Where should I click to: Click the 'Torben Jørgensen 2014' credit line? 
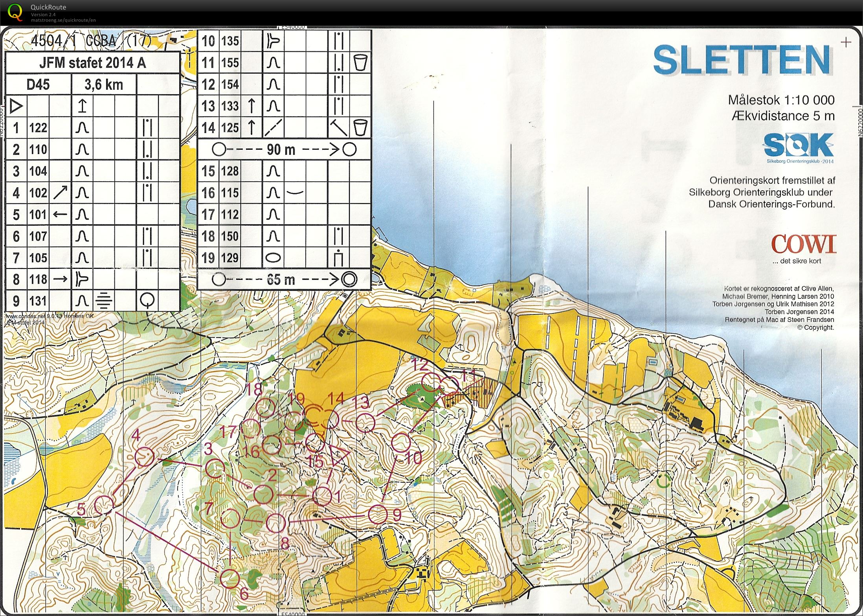[x=799, y=312]
